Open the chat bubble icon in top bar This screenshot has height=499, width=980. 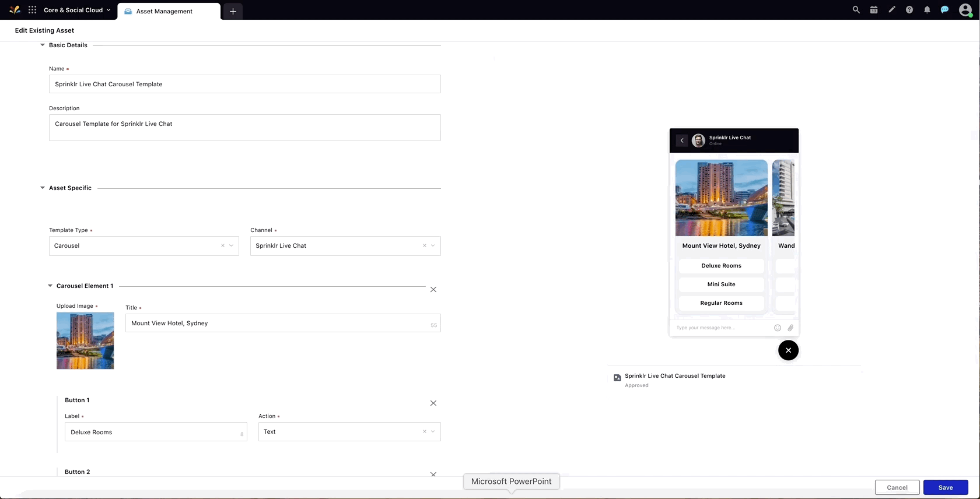(x=944, y=10)
